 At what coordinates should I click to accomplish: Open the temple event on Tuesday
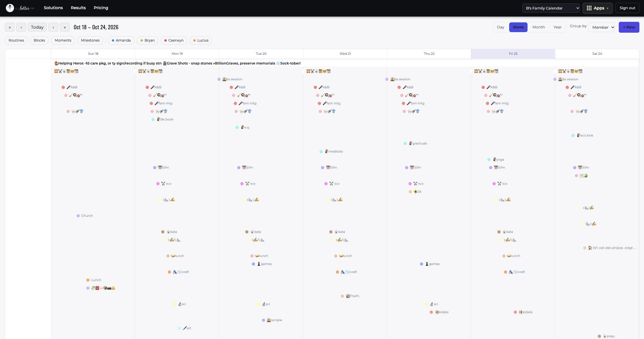pos(272,320)
